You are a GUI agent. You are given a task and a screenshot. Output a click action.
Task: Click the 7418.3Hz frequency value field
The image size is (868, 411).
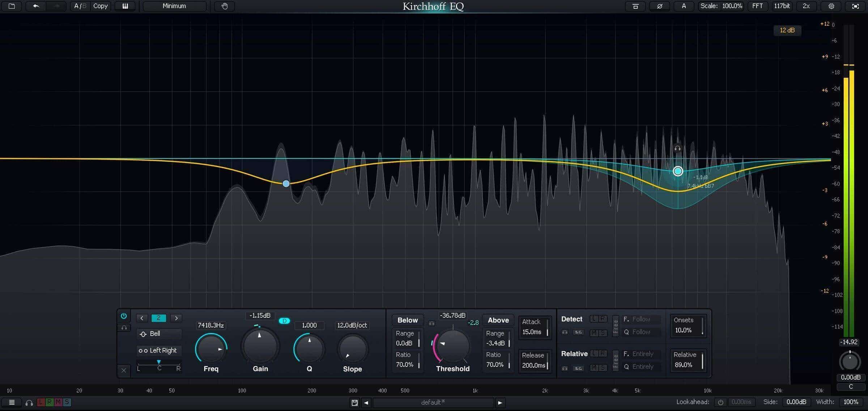click(x=211, y=325)
